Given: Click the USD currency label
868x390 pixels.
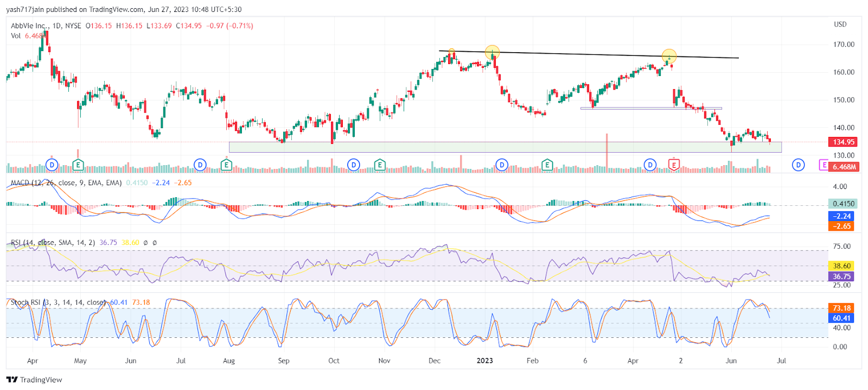Looking at the screenshot, I should (x=840, y=24).
